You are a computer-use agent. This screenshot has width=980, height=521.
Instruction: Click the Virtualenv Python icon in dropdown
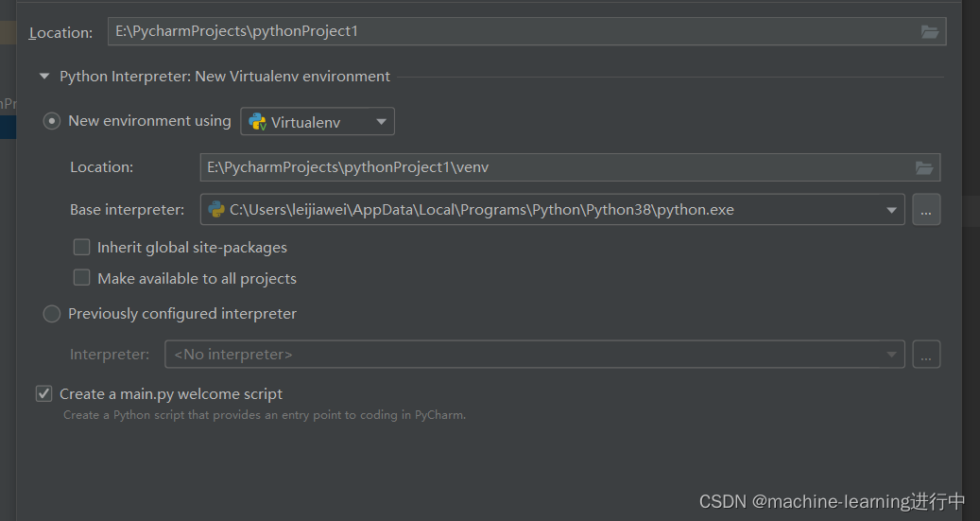pos(257,121)
